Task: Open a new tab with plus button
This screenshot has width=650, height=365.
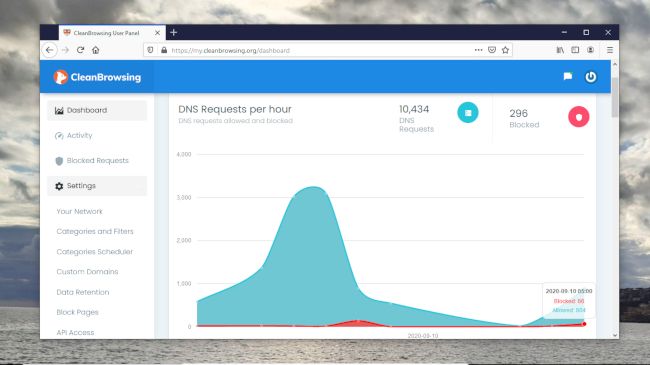Action: tap(174, 32)
